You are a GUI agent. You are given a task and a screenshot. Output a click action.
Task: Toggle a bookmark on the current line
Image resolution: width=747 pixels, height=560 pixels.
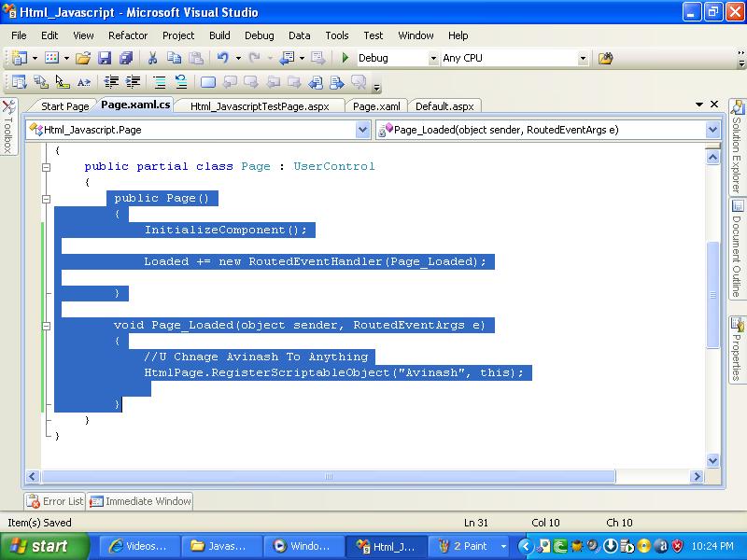[x=207, y=82]
